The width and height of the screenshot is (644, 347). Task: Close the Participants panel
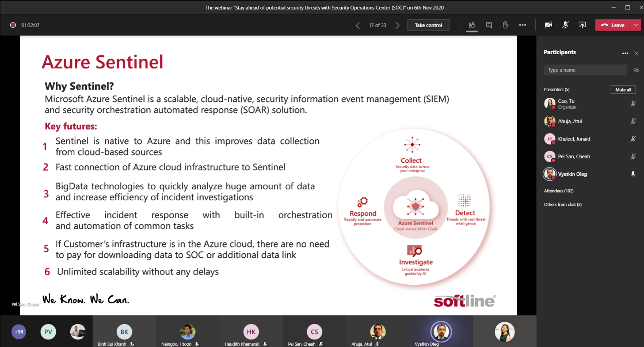tap(636, 53)
